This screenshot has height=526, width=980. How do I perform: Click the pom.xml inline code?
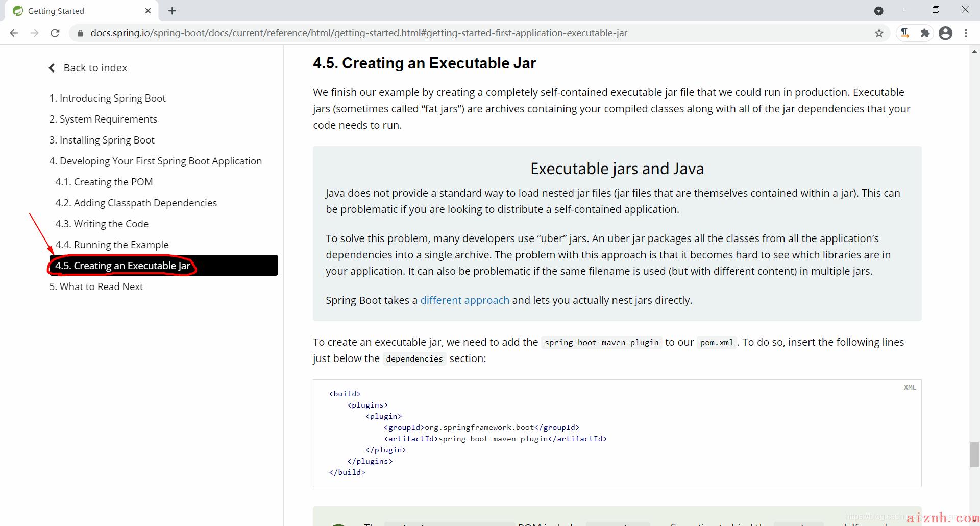pos(717,343)
